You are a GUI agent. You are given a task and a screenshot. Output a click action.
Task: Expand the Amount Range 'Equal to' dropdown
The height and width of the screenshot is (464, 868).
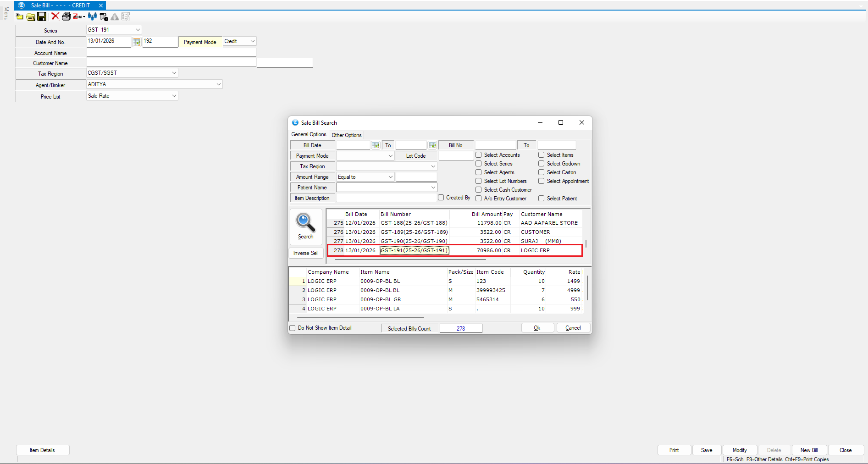(390, 177)
